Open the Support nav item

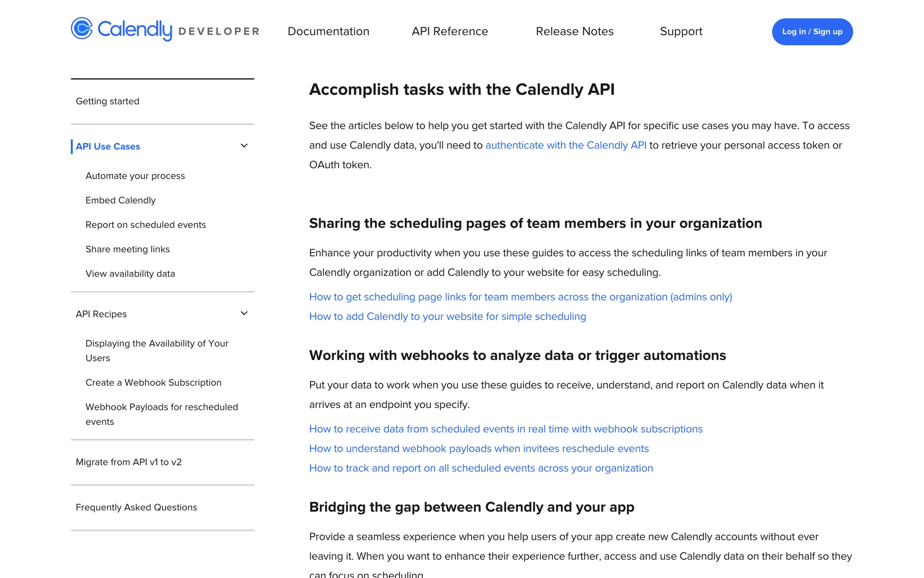pyautogui.click(x=681, y=32)
